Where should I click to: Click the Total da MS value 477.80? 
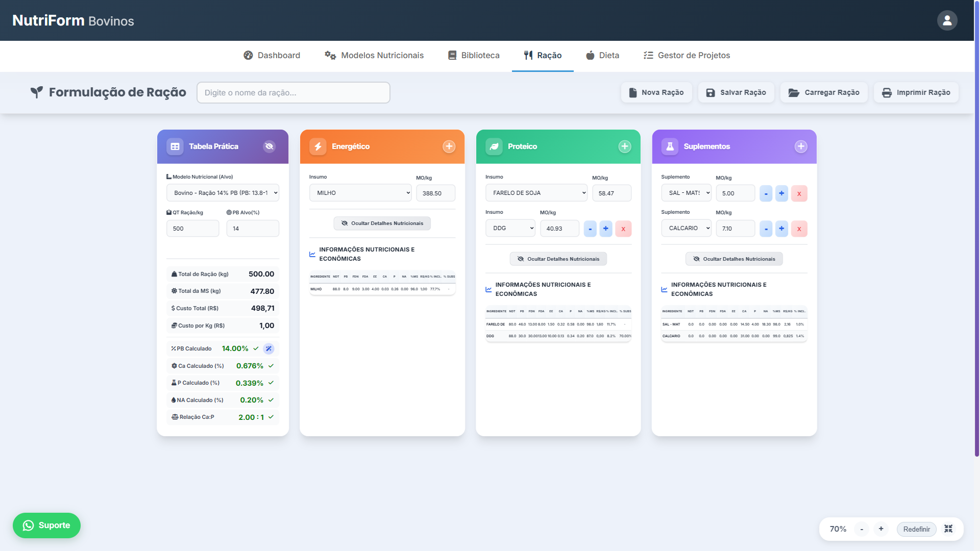tap(262, 291)
